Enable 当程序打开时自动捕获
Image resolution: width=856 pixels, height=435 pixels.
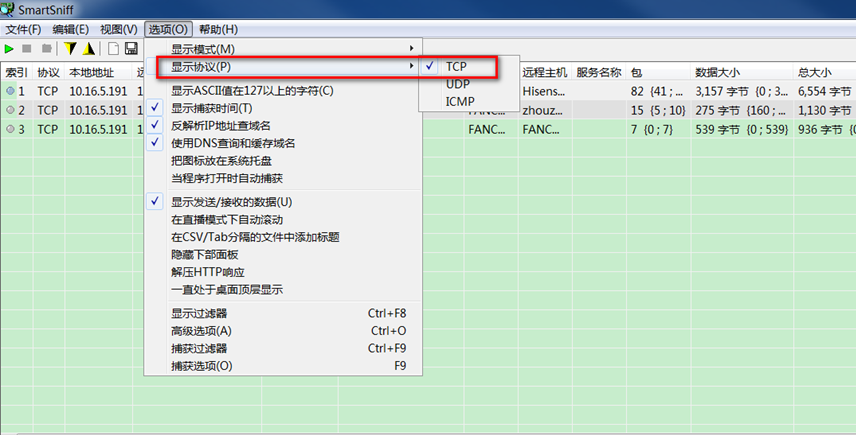click(x=283, y=178)
